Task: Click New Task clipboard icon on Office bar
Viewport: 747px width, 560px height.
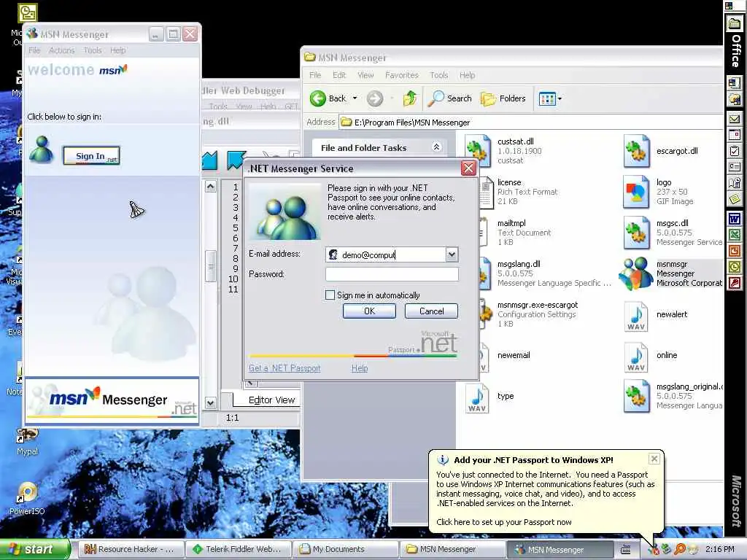Action: click(x=734, y=151)
